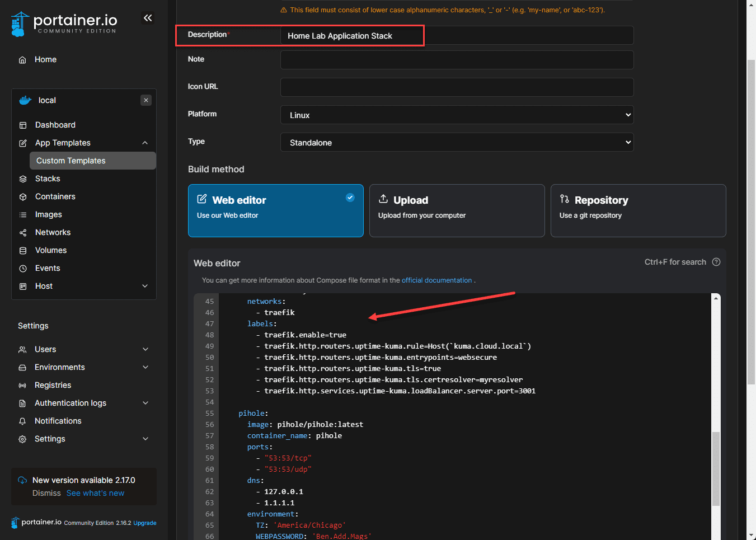
Task: Collapse the sidebar with the double-chevron icon
Action: point(147,18)
